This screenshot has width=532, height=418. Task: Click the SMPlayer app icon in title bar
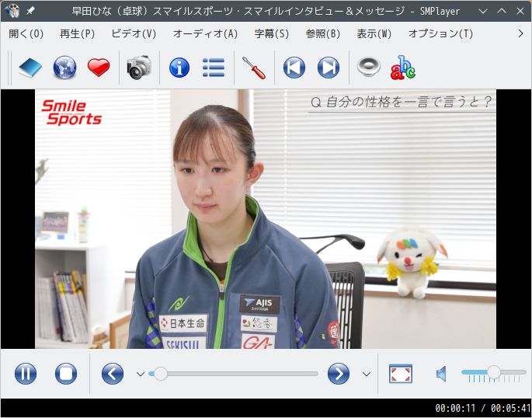(12, 11)
